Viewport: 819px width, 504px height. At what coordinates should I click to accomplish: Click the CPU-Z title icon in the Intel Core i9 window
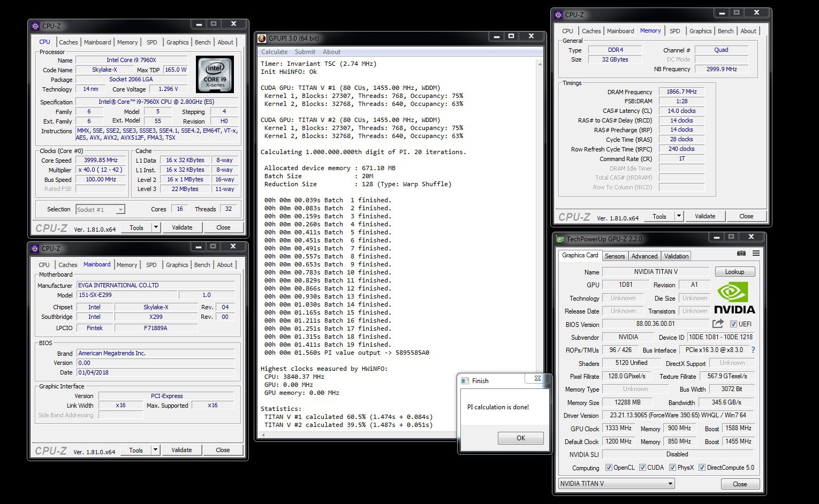tap(35, 26)
